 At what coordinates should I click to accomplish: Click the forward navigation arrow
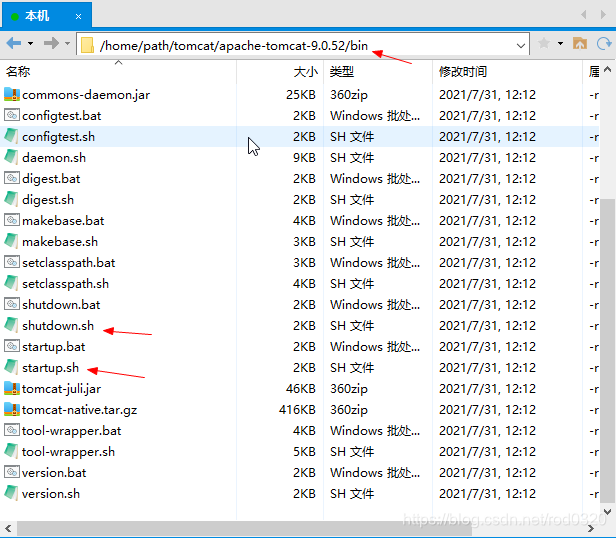point(51,43)
